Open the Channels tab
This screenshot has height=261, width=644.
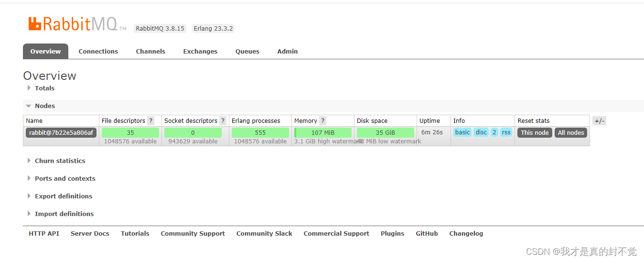pos(150,51)
